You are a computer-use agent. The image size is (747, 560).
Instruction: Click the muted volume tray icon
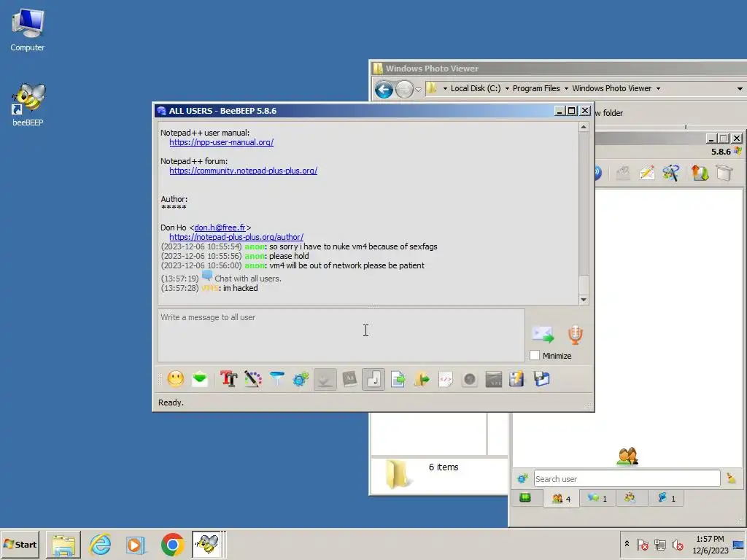click(x=678, y=544)
